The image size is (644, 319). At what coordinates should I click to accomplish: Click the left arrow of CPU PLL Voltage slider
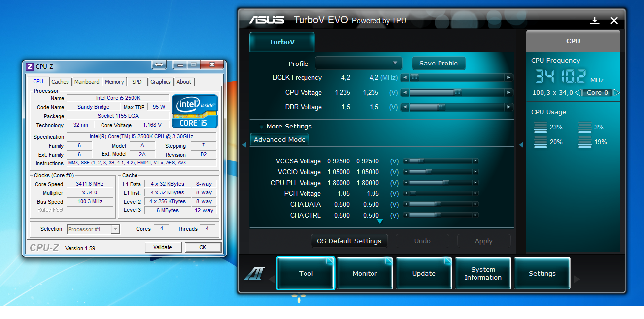click(406, 183)
